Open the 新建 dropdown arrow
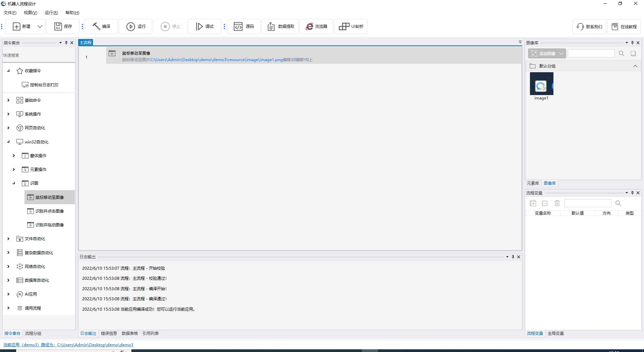The image size is (644, 352). [40, 27]
